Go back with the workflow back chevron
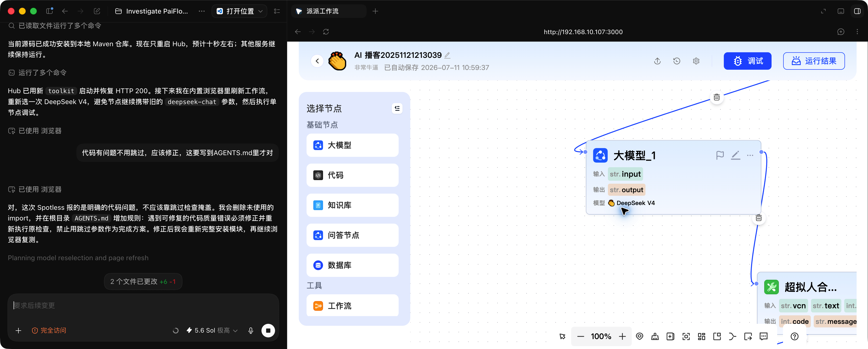868x349 pixels. click(317, 61)
